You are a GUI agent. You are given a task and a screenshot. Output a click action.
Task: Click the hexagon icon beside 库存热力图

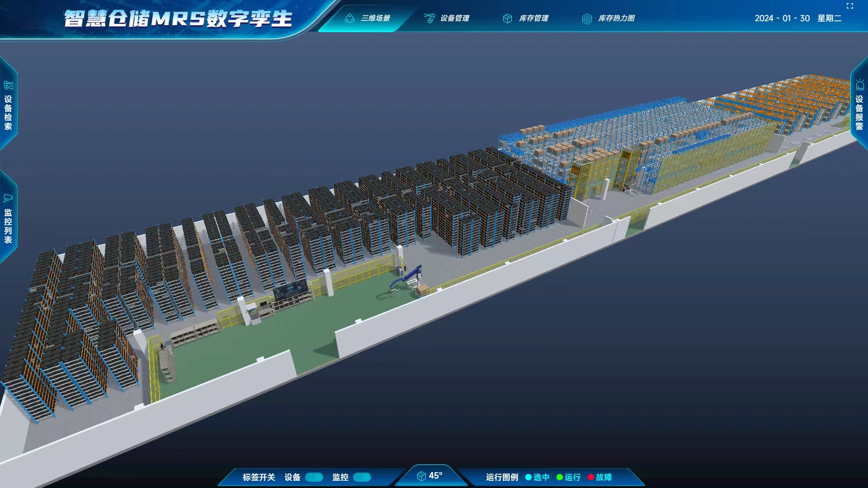(588, 19)
